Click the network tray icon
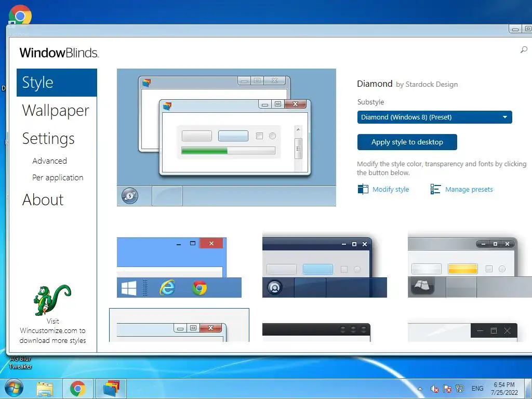This screenshot has height=399, width=532. point(460,389)
